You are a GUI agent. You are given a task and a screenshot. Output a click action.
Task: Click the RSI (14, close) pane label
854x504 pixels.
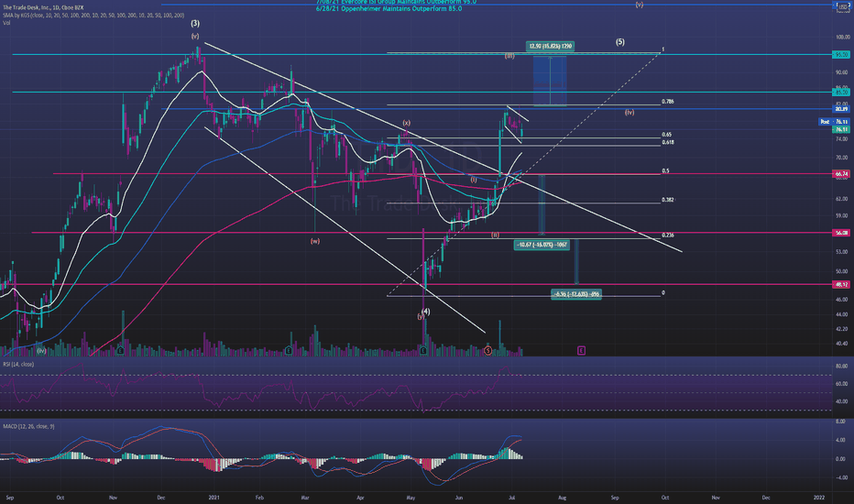point(18,364)
